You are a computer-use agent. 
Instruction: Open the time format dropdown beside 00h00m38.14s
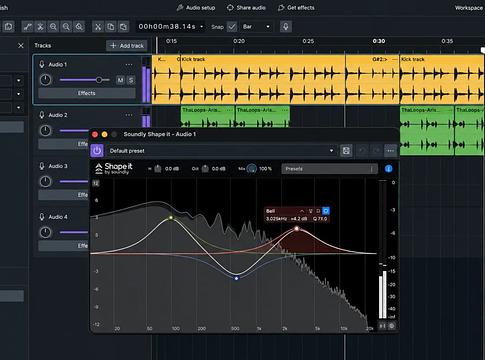[x=202, y=27]
